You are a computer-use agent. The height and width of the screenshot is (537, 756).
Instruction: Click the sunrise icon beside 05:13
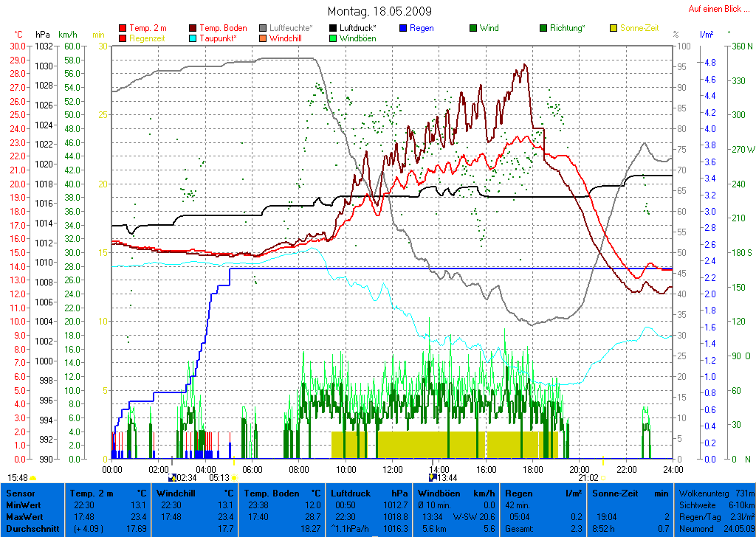(234, 478)
